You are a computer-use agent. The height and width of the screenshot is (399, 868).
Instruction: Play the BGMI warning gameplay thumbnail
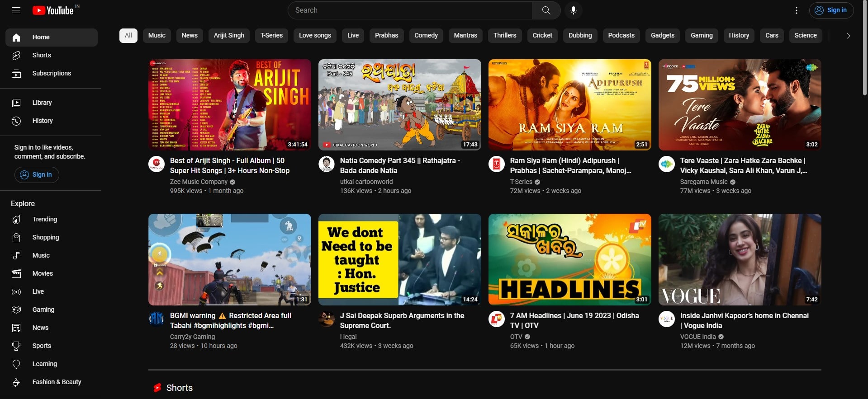coord(230,259)
